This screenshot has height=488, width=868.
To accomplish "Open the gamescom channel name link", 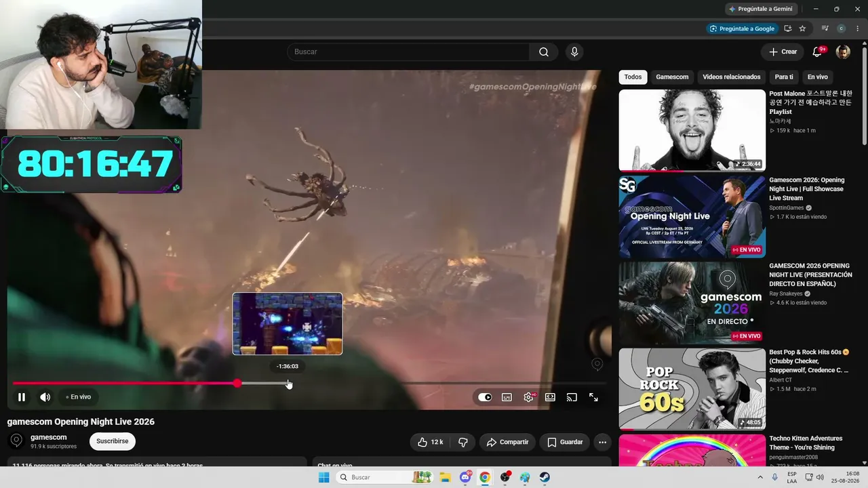I will point(49,437).
